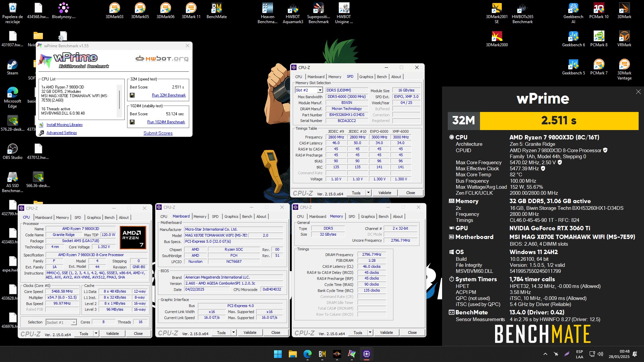The width and height of the screenshot is (644, 362).
Task: Open the AS SSD Benchmark desktop icon
Action: 12,182
